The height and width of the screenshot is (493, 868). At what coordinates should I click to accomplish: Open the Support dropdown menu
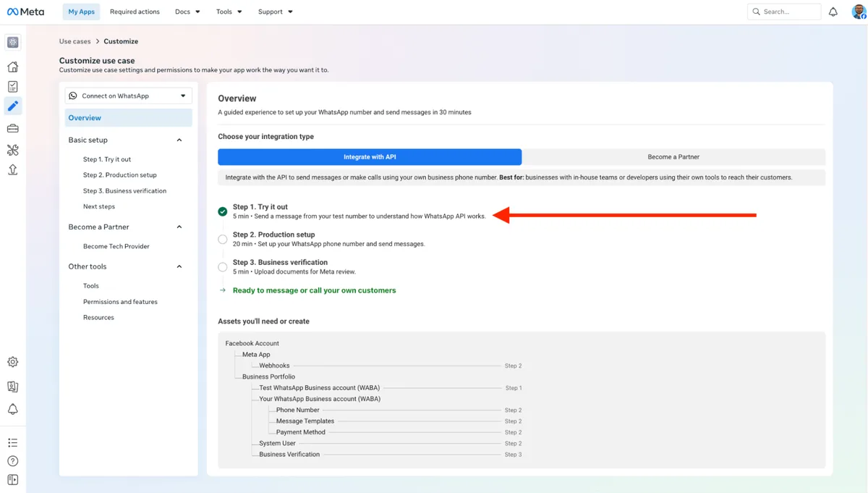click(x=276, y=12)
